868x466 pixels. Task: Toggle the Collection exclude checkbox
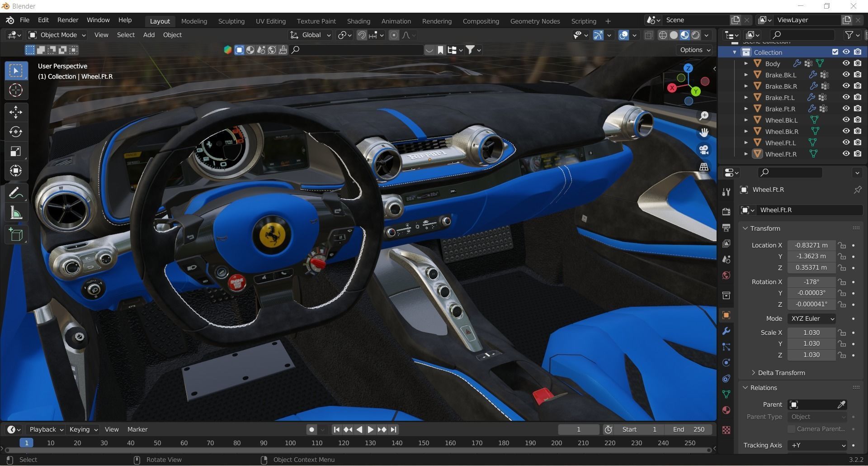[835, 52]
